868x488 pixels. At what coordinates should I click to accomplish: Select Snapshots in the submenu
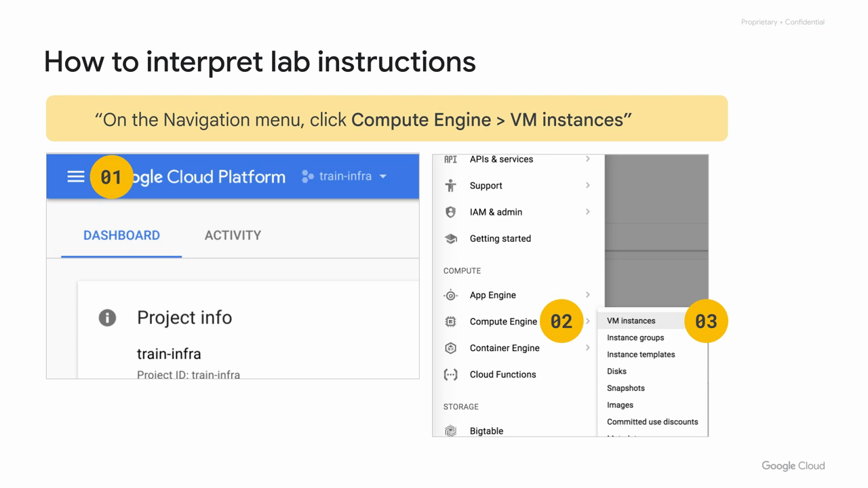(625, 388)
